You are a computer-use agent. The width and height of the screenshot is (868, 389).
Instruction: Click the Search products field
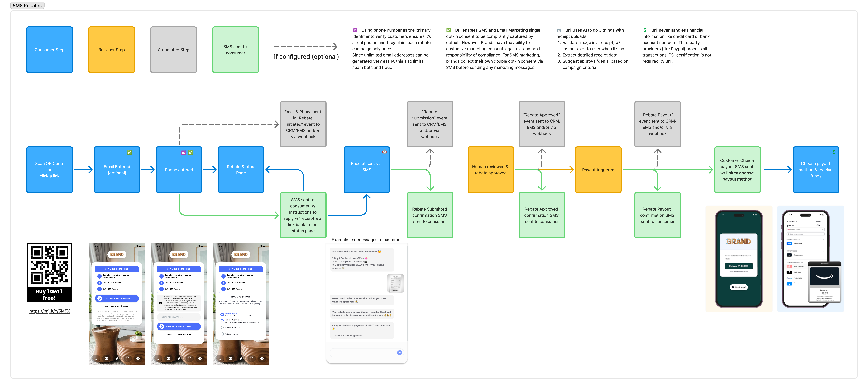tap(806, 234)
